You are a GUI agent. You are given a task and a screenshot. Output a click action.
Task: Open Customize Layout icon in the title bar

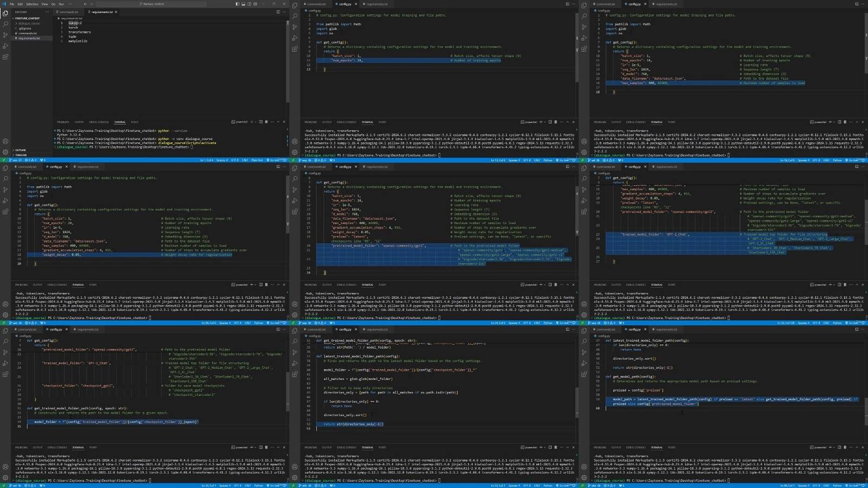[255, 4]
